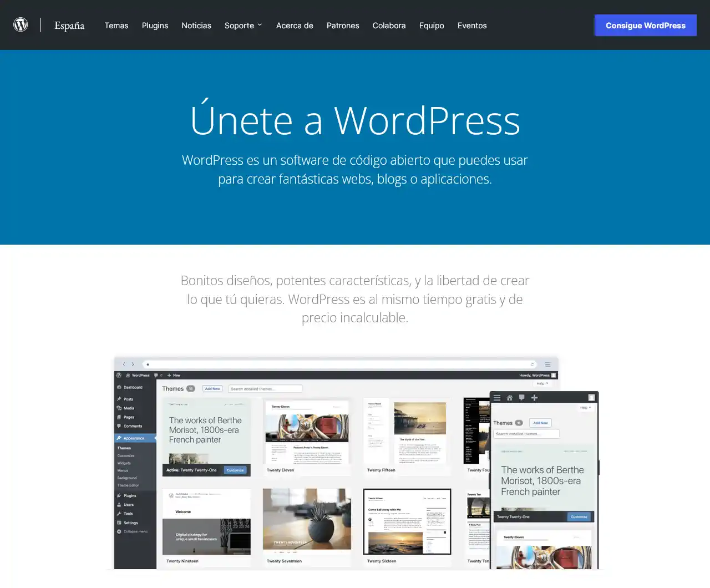Click the Consigue WordPress button
This screenshot has height=588, width=710.
click(x=646, y=26)
